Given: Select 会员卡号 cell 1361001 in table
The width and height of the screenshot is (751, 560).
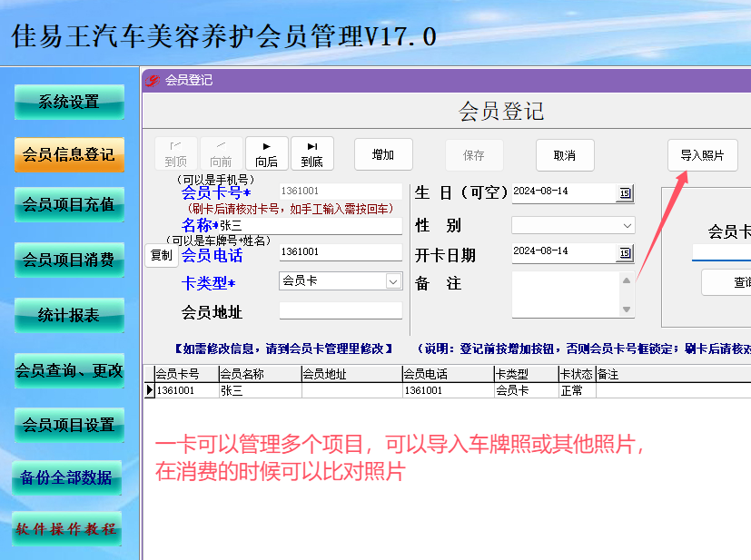Looking at the screenshot, I should (x=187, y=390).
